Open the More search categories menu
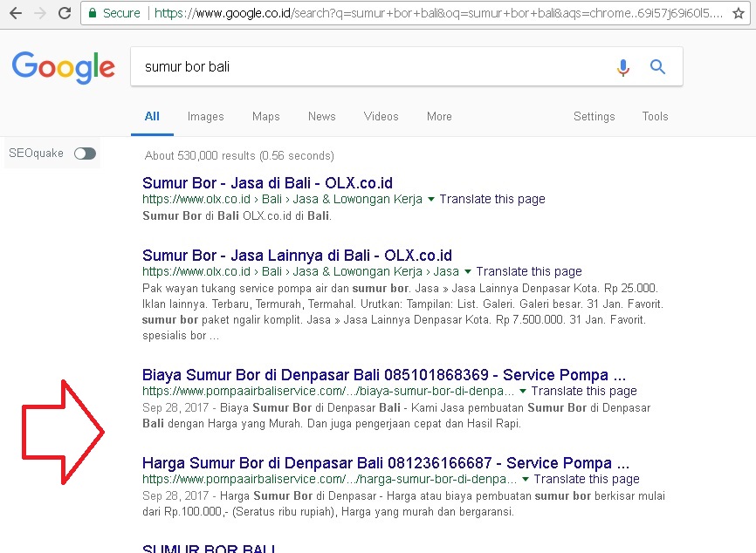Image resolution: width=756 pixels, height=553 pixels. point(439,117)
